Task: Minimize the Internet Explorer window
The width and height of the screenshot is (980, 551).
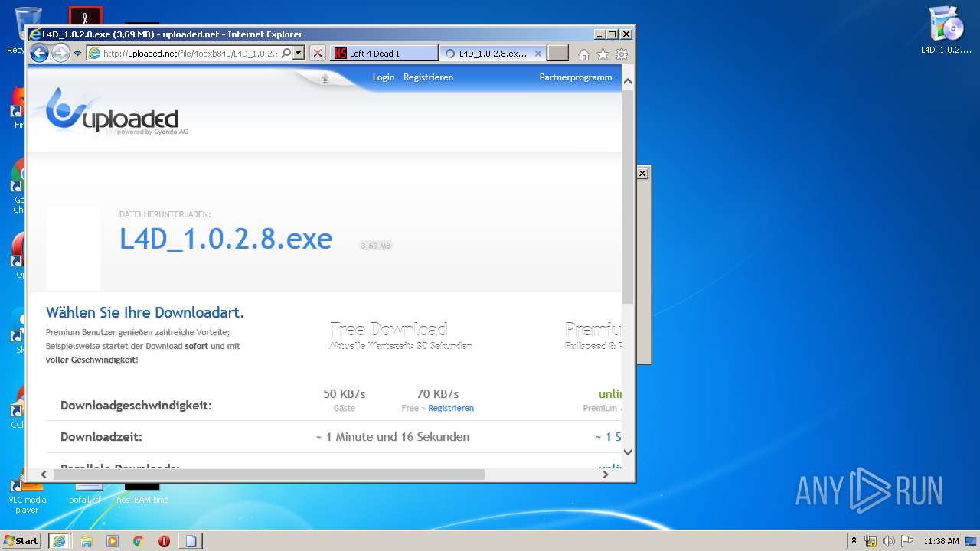Action: coord(599,34)
